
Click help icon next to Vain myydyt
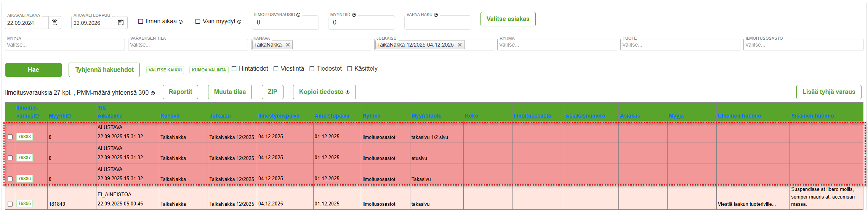pos(239,22)
